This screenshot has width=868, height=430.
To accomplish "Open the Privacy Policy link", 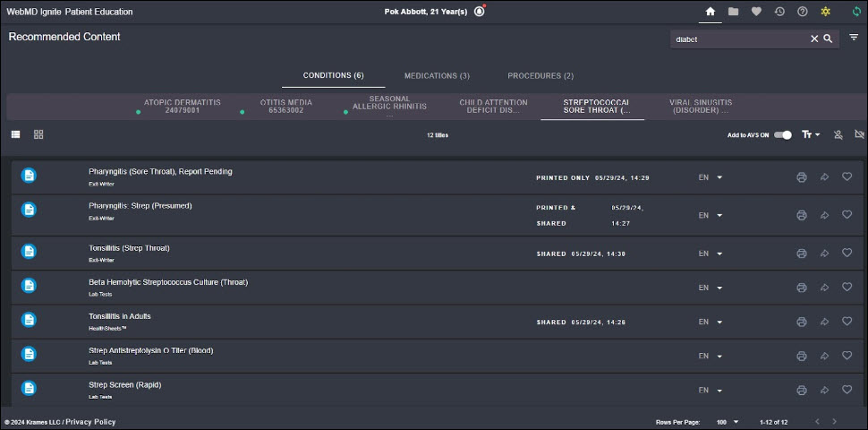I will [90, 422].
